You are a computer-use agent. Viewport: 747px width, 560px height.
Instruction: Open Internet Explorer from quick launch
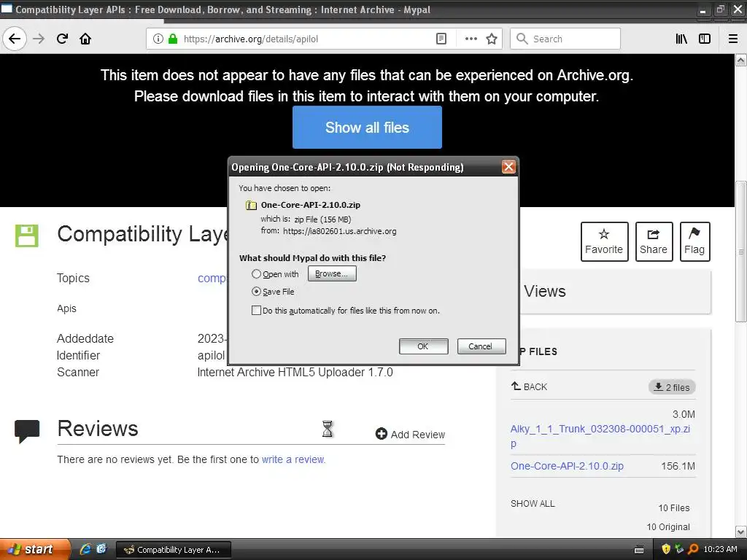click(x=86, y=549)
